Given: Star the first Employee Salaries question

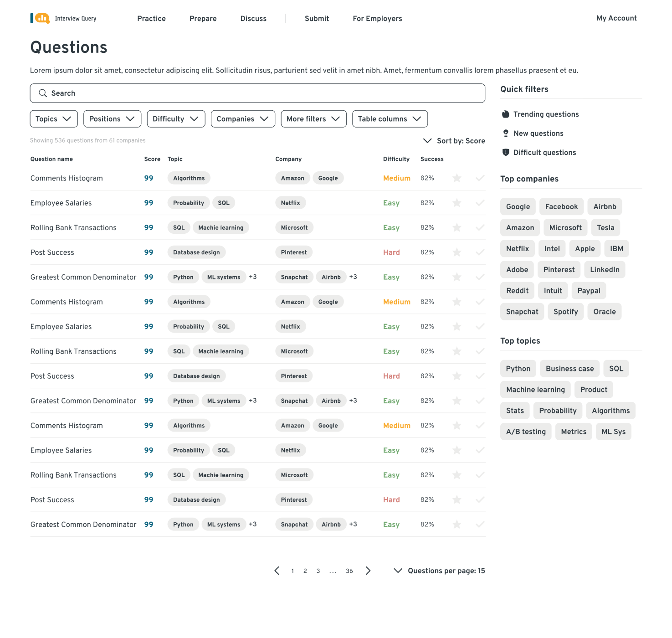Looking at the screenshot, I should point(457,203).
